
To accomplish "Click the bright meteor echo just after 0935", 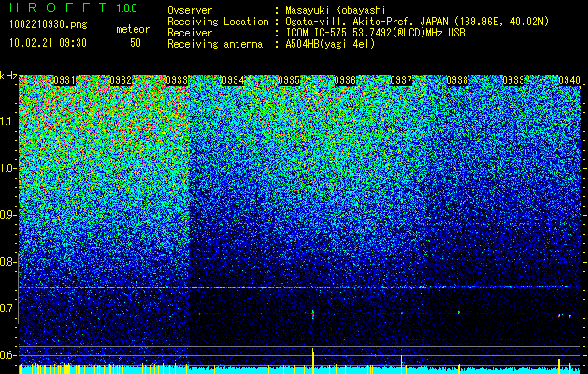I will pyautogui.click(x=313, y=313).
